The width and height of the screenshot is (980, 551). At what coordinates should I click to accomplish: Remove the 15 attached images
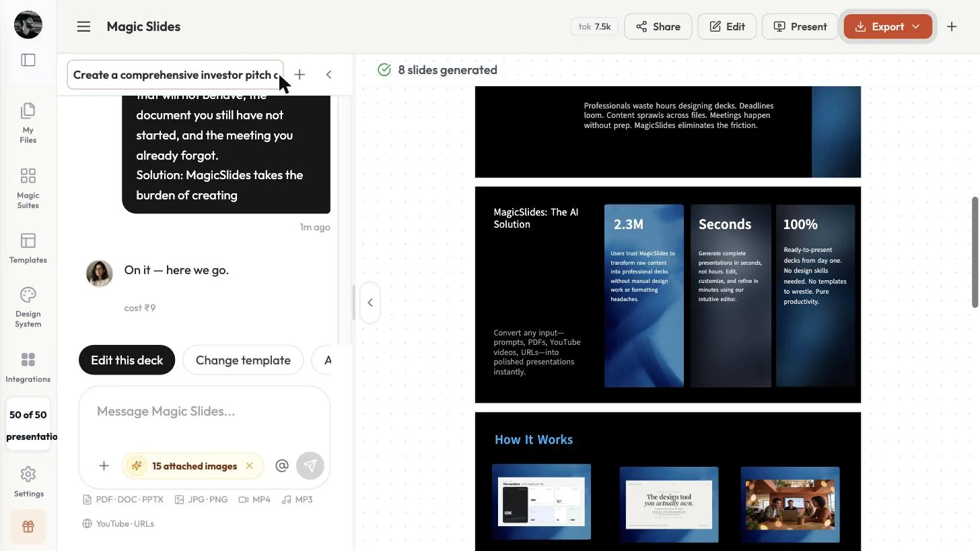click(x=250, y=466)
